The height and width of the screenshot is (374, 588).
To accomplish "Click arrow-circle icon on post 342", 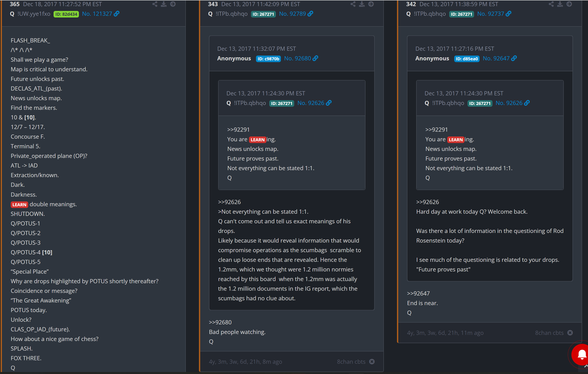I will point(569,4).
